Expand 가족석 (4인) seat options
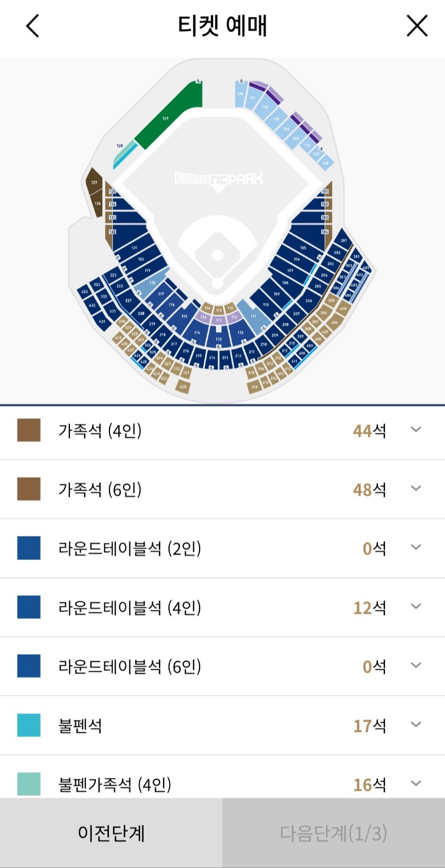The height and width of the screenshot is (868, 445). [416, 430]
